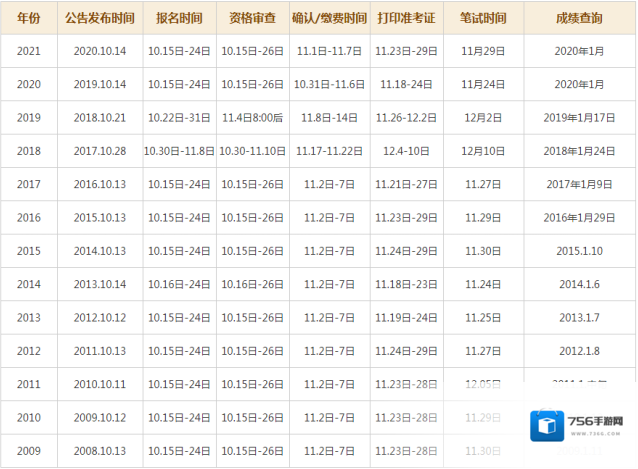Screen dimensions: 638x469
Task: Select the 笔试时间 column header
Action: coord(482,18)
